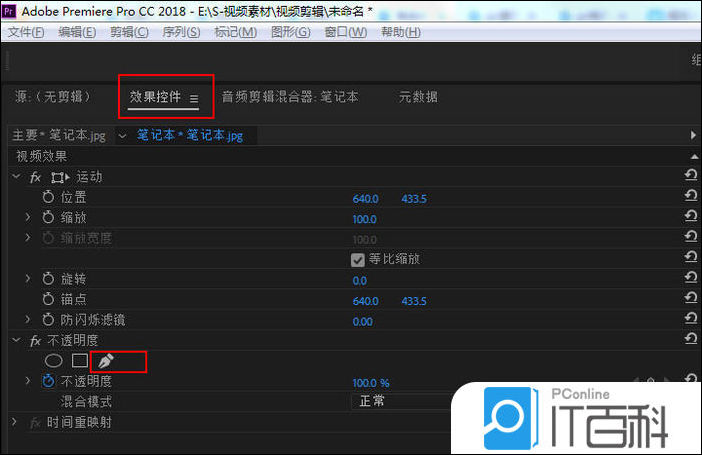Image resolution: width=702 pixels, height=455 pixels.
Task: Reset the 旋转 parameter
Action: tap(691, 277)
